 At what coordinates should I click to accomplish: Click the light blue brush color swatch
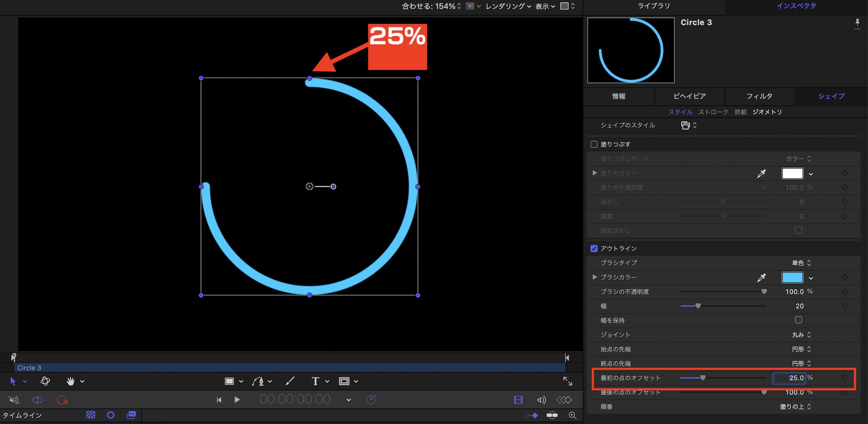coord(792,278)
